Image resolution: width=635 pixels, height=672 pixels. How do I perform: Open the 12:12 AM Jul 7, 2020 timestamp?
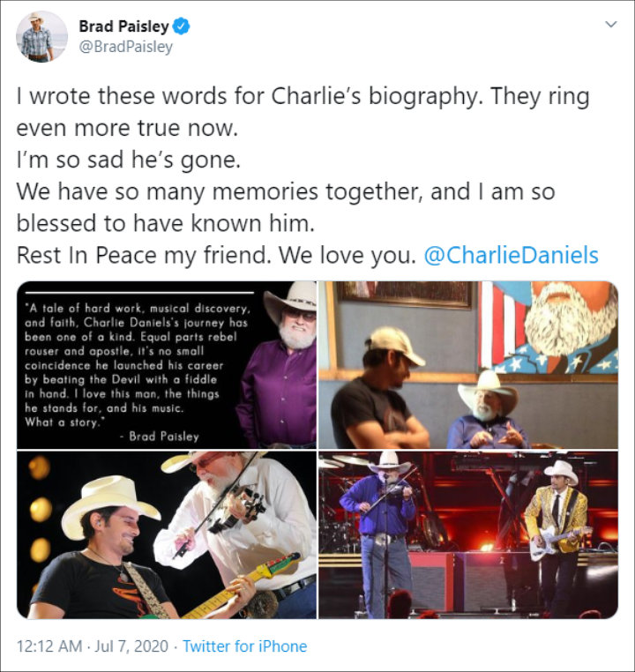click(92, 646)
